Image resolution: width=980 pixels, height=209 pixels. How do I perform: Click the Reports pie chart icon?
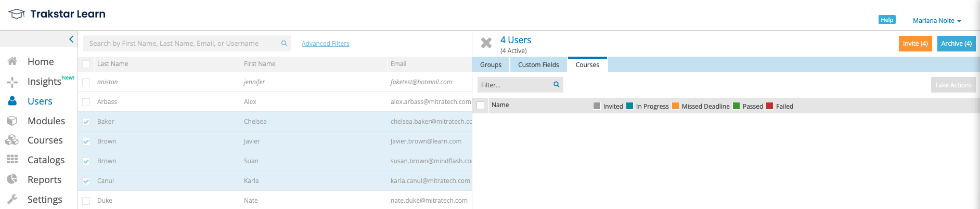12,179
